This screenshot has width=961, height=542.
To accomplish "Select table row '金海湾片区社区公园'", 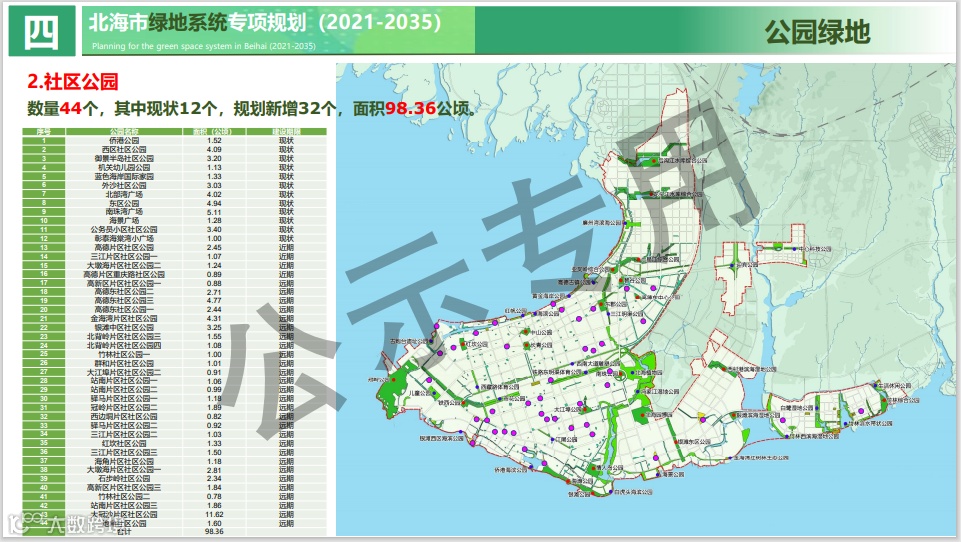I will (x=175, y=319).
